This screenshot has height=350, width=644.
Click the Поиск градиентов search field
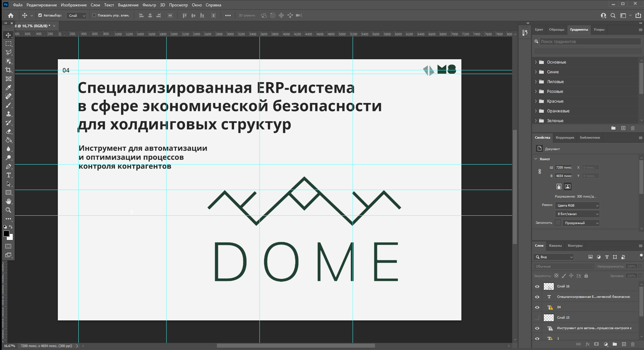pos(590,41)
